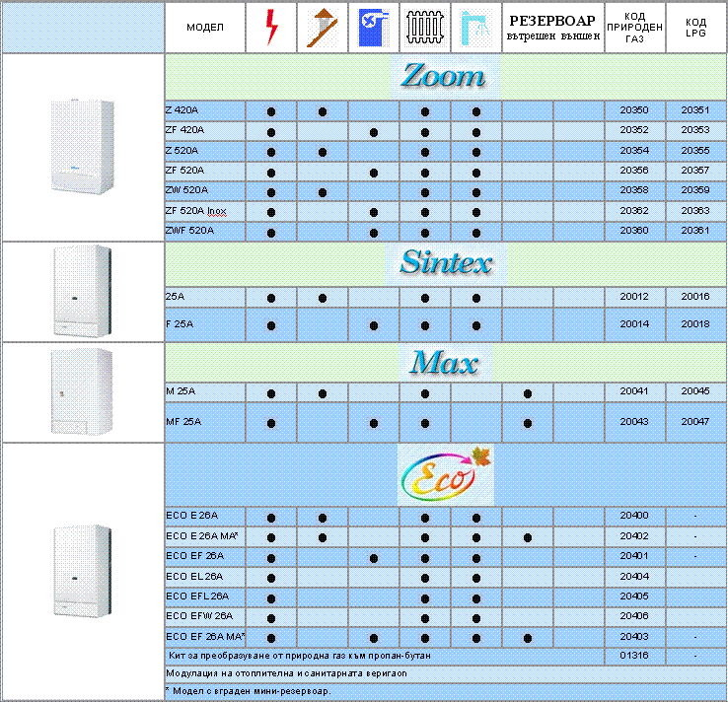
Task: Click LPG code 20363
Action: (x=695, y=211)
